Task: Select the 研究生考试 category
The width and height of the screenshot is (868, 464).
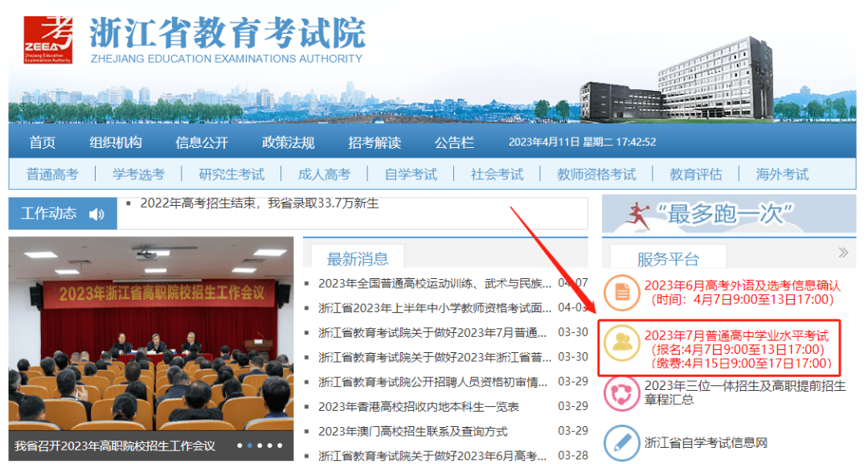Action: (231, 175)
